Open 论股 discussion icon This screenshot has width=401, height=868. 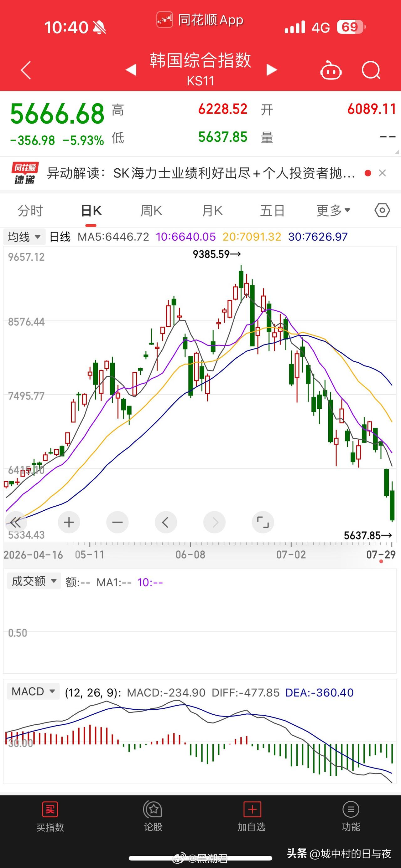(153, 809)
